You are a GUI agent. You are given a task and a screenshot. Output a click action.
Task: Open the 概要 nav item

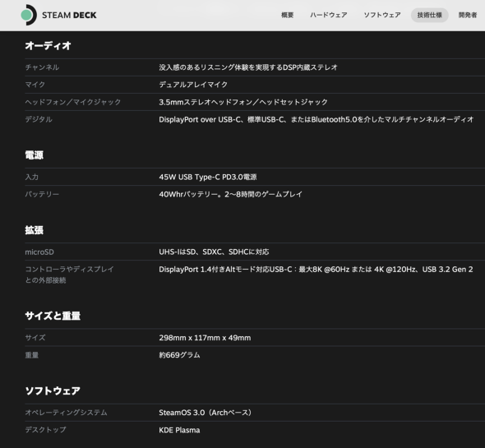[287, 15]
